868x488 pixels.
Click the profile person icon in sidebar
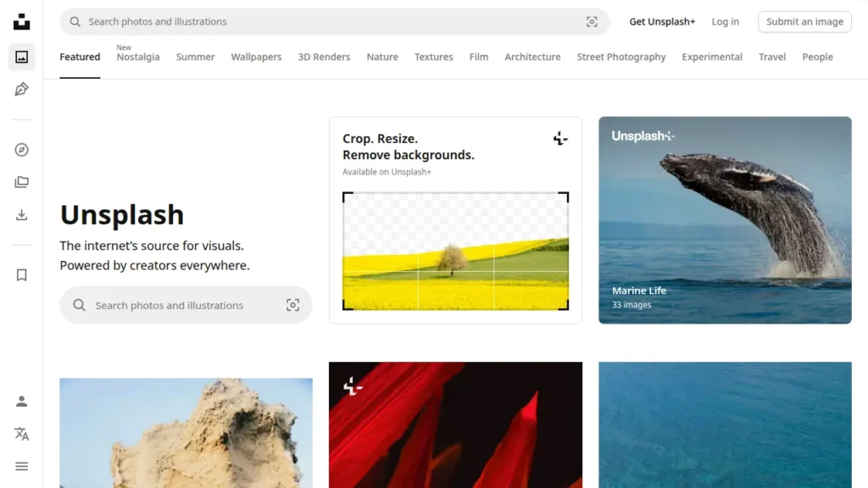(21, 401)
